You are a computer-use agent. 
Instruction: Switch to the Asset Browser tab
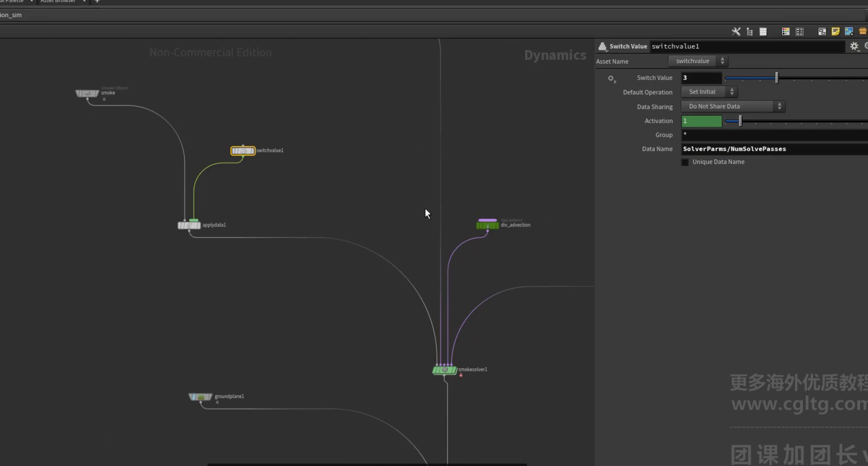click(58, 1)
